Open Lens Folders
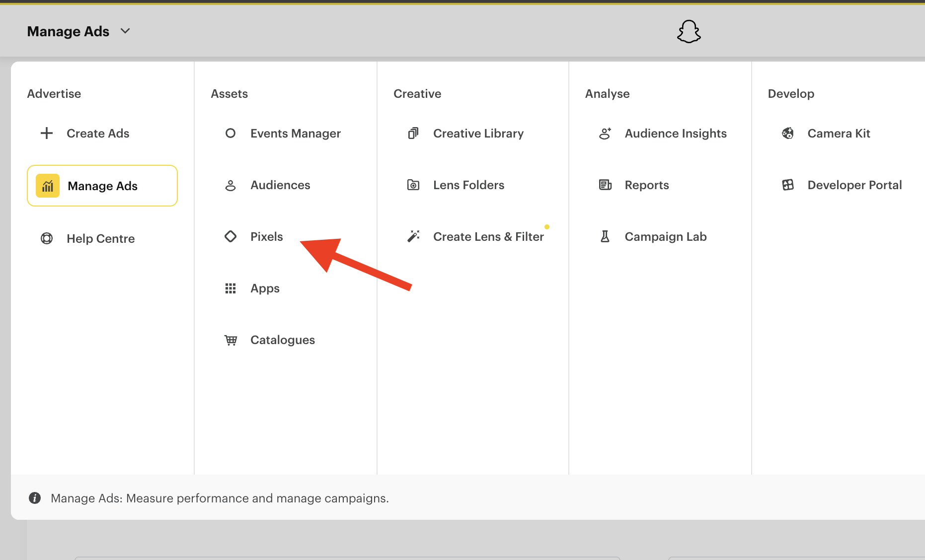Image resolution: width=925 pixels, height=560 pixels. pyautogui.click(x=468, y=185)
